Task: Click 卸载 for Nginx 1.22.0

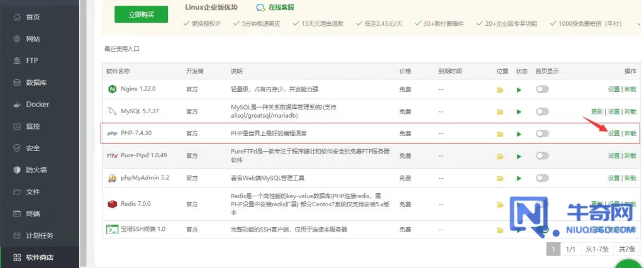Action: click(630, 89)
